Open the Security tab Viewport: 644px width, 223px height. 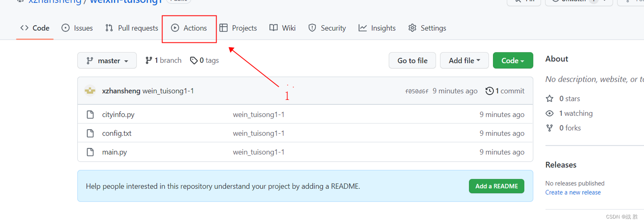327,28
